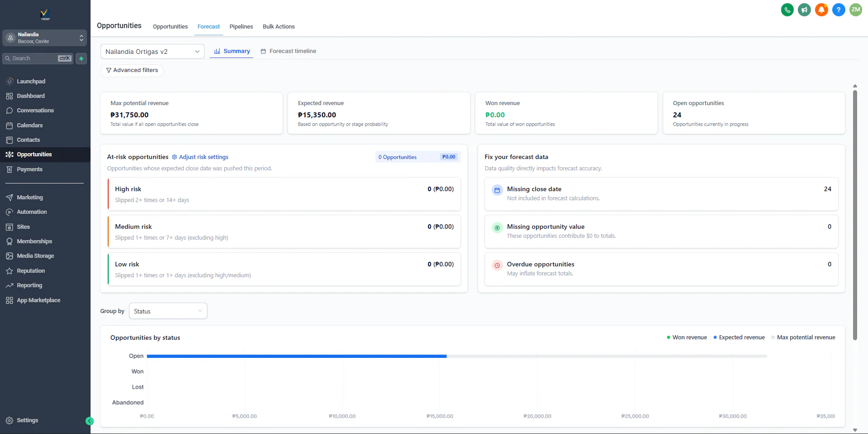Open the ZM user avatar menu
Viewport: 868px width, 434px height.
(x=856, y=10)
